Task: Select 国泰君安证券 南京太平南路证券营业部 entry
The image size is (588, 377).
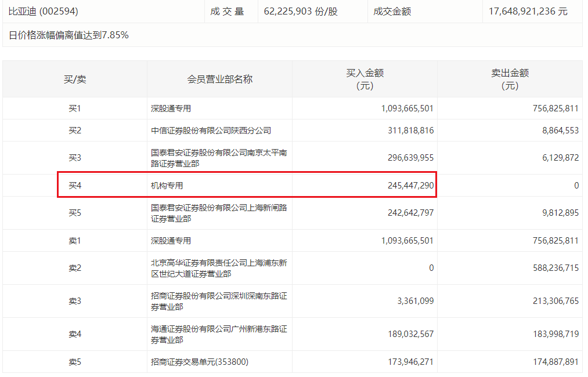Action: coord(219,158)
